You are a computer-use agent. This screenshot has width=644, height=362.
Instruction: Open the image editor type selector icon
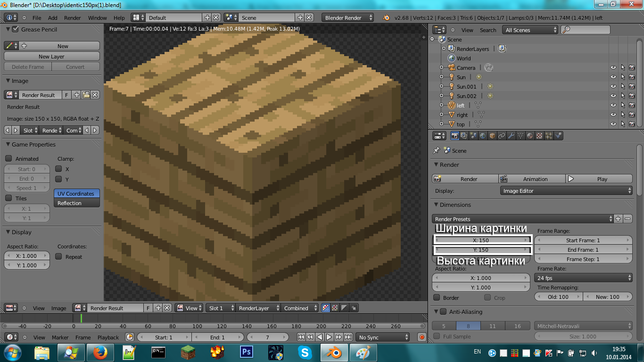(x=11, y=308)
